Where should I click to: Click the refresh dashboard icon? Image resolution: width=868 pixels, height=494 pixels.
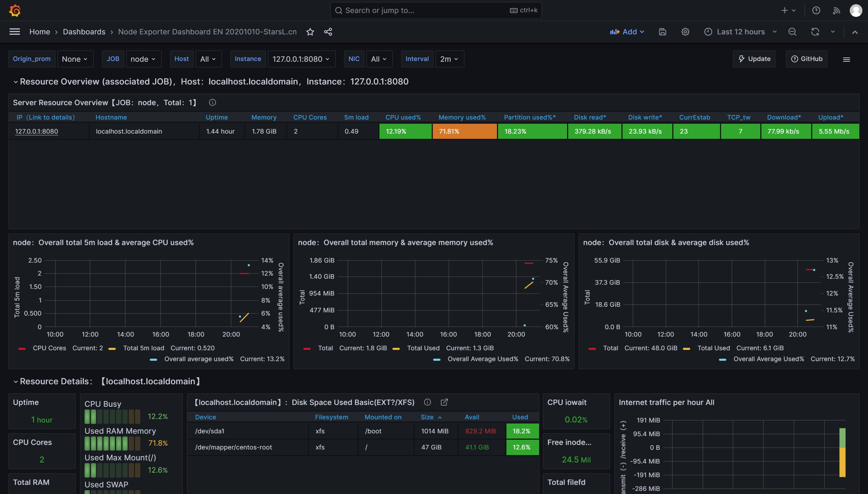coord(815,32)
